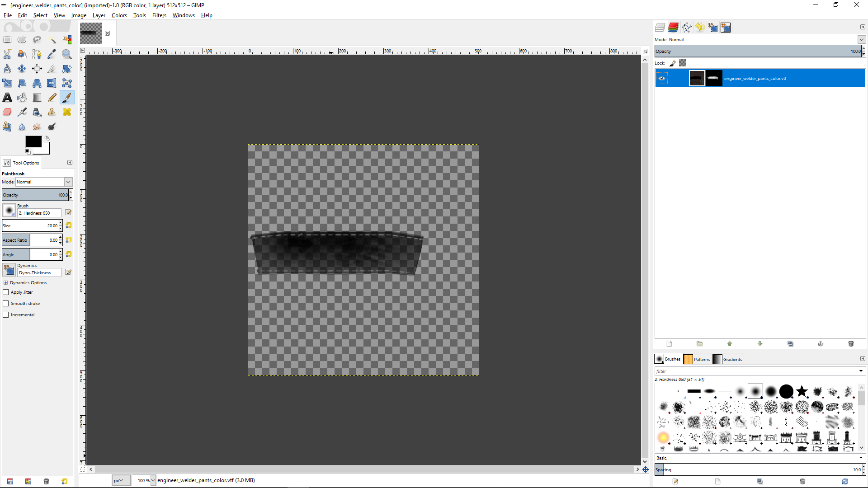Select the Heal tool
The image size is (868, 488).
67,112
